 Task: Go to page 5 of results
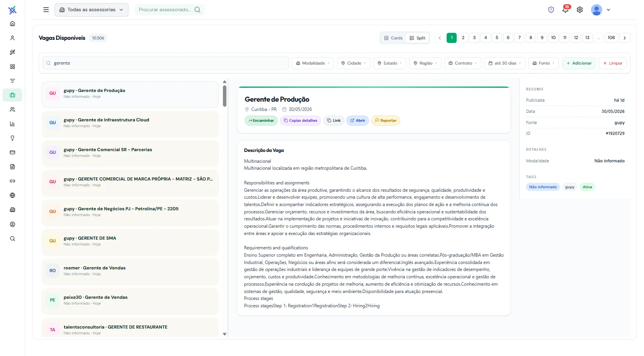497,37
